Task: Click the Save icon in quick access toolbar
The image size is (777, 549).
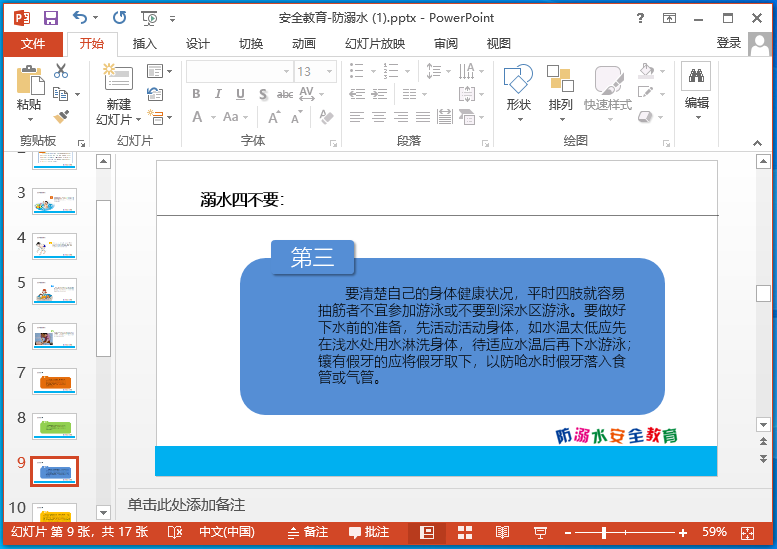Action: 50,17
